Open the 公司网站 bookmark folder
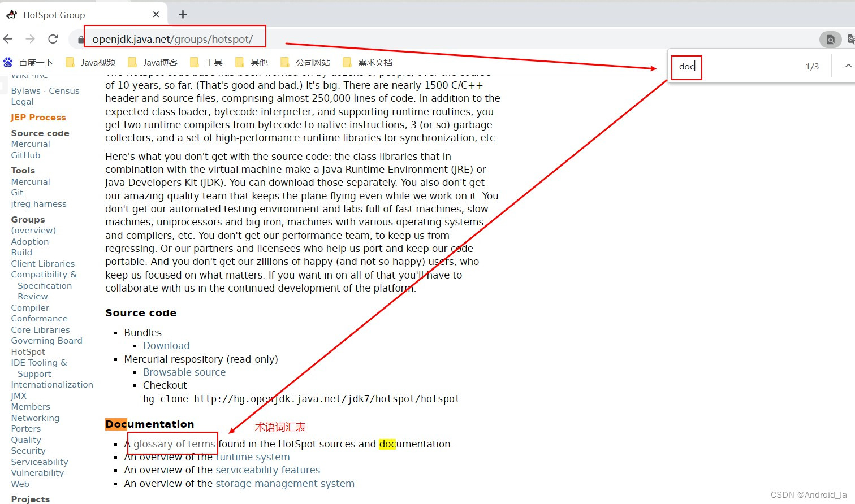This screenshot has height=504, width=855. pos(305,62)
